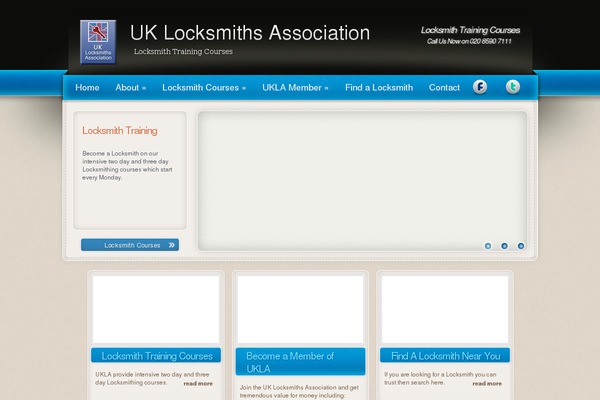Open the Twitter icon in navigation bar
This screenshot has width=600, height=400.
[513, 87]
